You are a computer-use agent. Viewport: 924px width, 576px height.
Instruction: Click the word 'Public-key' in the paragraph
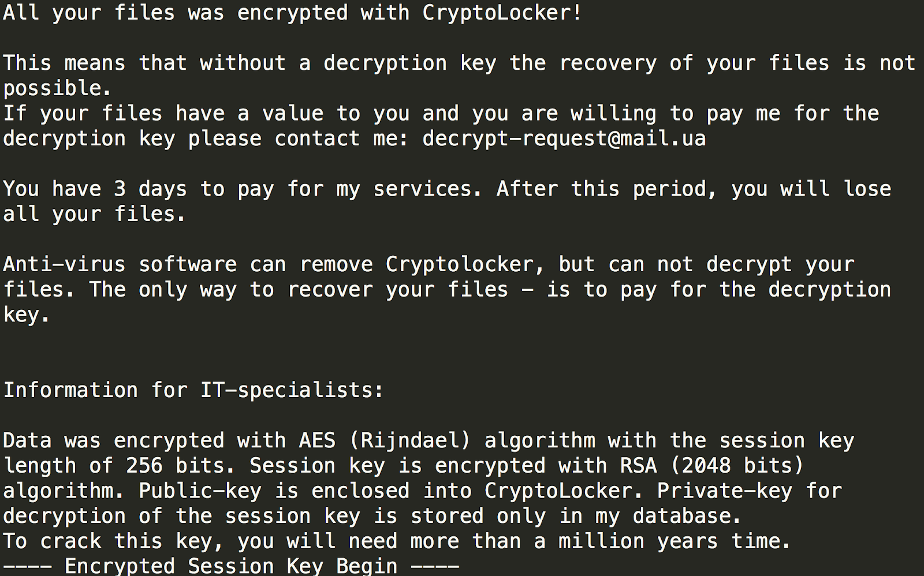click(x=200, y=491)
